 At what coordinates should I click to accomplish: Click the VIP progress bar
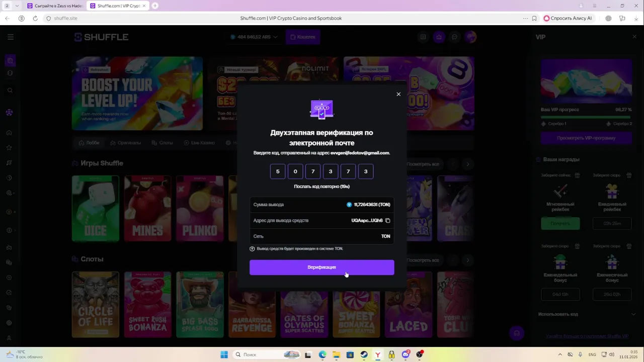[x=586, y=117]
